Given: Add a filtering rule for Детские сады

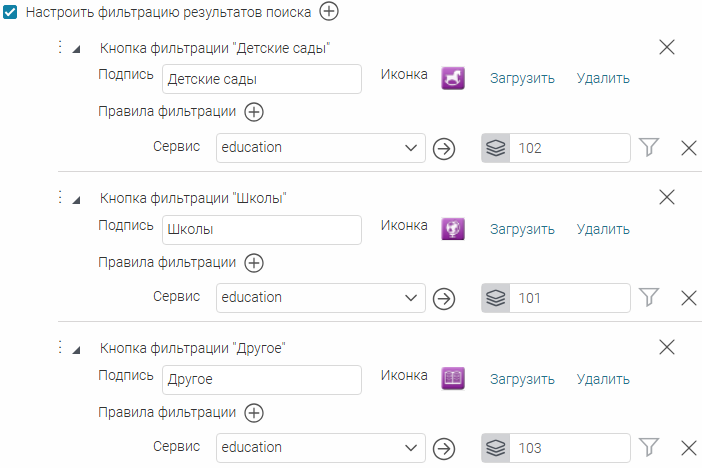Looking at the screenshot, I should [254, 112].
